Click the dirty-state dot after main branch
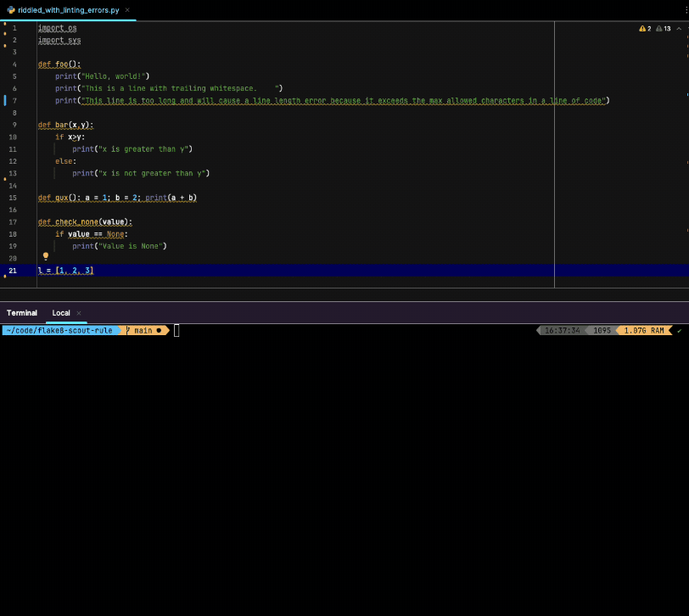This screenshot has height=616, width=689. coord(159,330)
